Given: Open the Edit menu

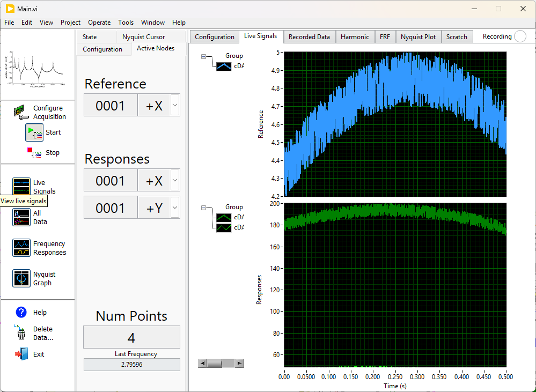Looking at the screenshot, I should 27,23.
